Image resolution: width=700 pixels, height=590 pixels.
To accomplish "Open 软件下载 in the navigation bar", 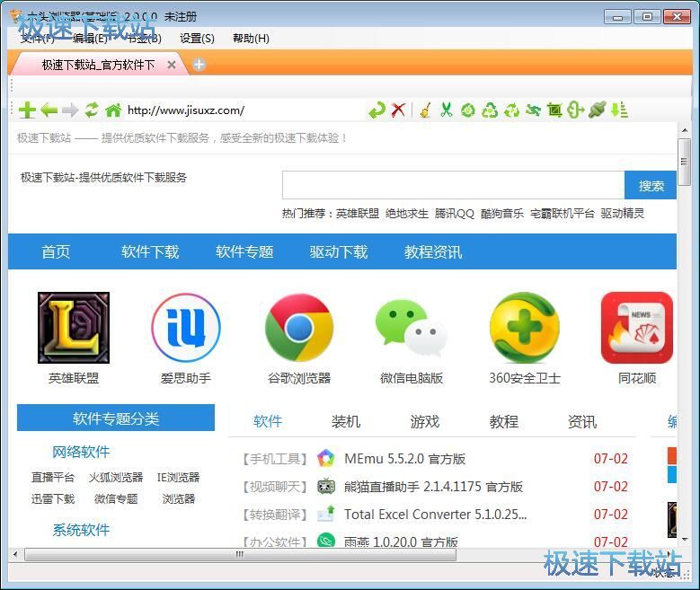I will [x=150, y=251].
